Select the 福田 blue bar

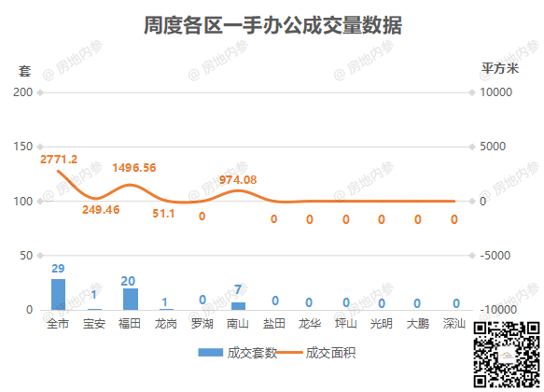[131, 299]
